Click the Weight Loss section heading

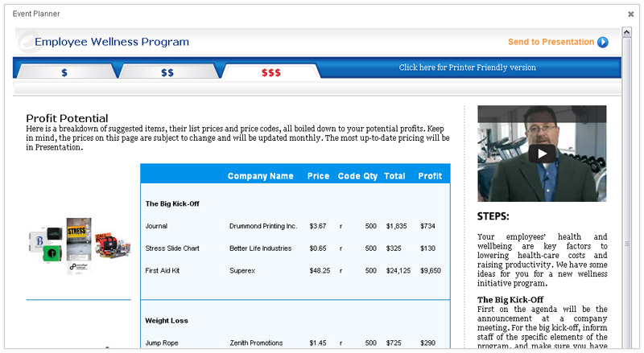(x=167, y=321)
